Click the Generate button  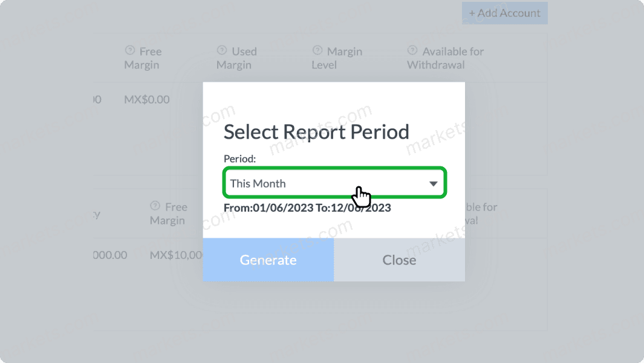coord(268,260)
